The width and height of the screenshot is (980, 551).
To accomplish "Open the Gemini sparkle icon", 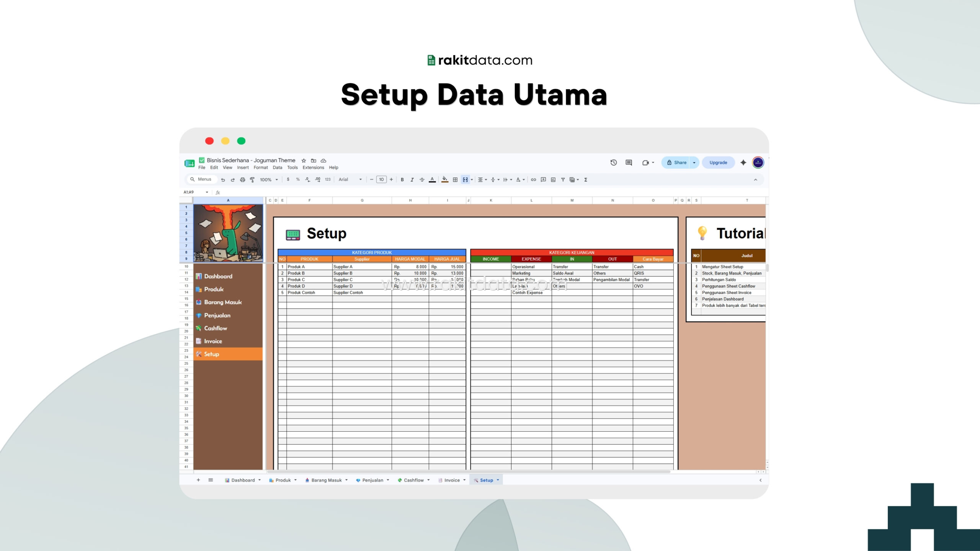I will click(x=743, y=163).
